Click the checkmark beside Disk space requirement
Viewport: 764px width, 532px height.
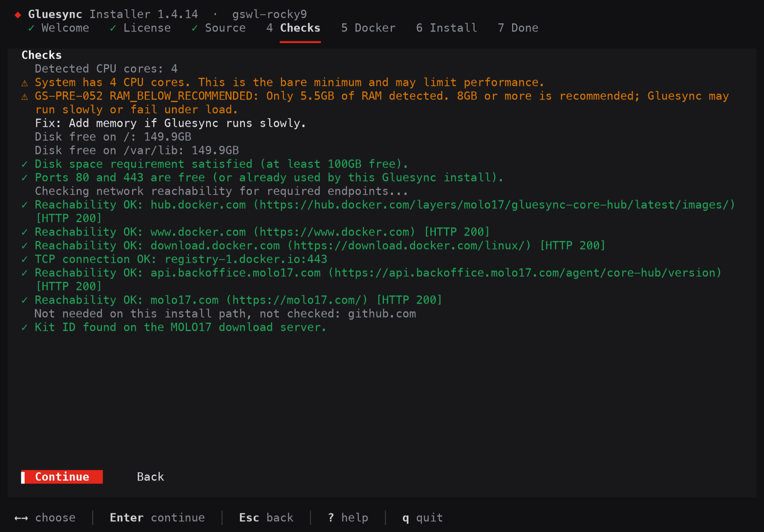pyautogui.click(x=25, y=164)
